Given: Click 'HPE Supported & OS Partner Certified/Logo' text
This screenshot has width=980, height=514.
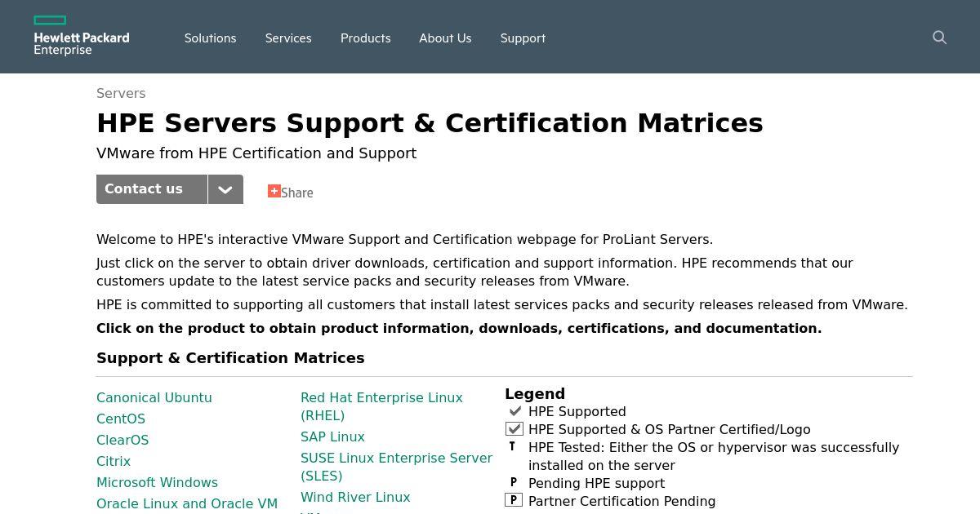Looking at the screenshot, I should tap(670, 429).
